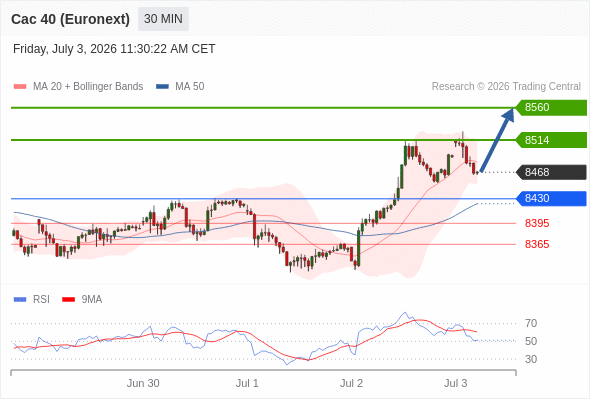This screenshot has width=590, height=400.
Task: Select the 8560 green resistance tag
Action: click(x=551, y=108)
